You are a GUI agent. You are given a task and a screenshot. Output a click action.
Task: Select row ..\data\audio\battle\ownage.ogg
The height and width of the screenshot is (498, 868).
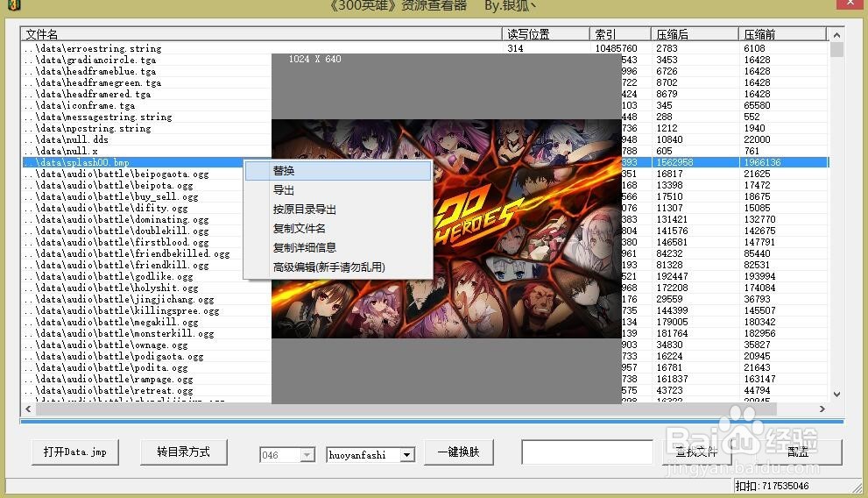pos(425,345)
